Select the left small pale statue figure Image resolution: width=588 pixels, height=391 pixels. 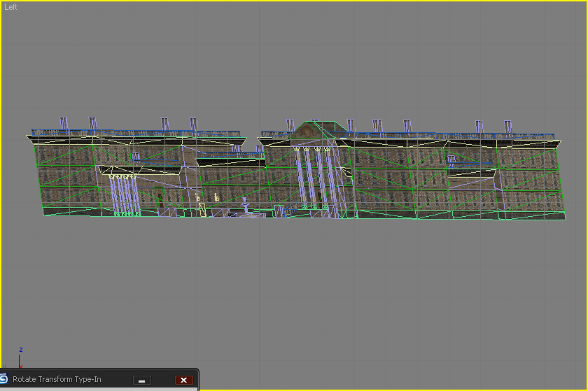(x=198, y=199)
